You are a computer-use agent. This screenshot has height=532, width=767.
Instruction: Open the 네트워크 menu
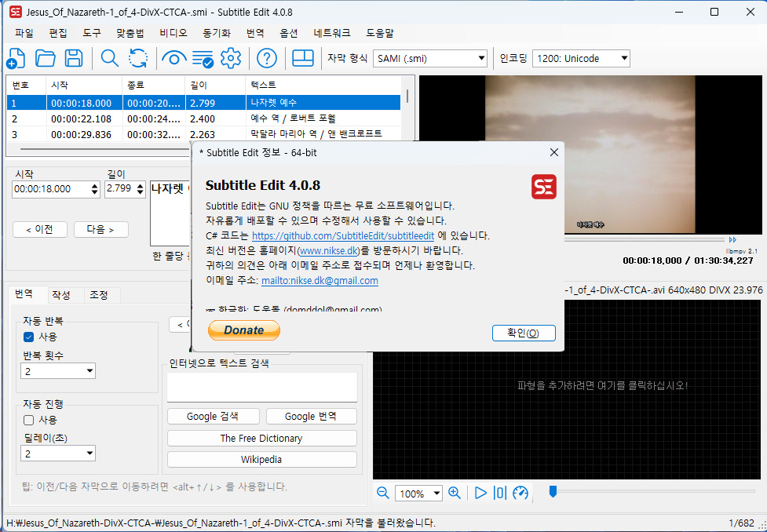(x=331, y=33)
